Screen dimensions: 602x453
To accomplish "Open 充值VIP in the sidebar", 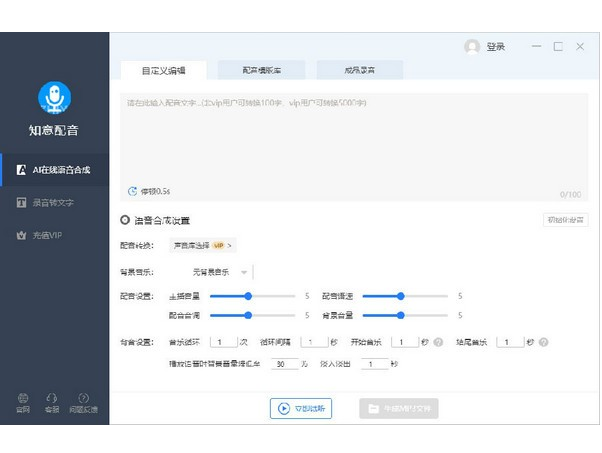I will click(x=55, y=235).
